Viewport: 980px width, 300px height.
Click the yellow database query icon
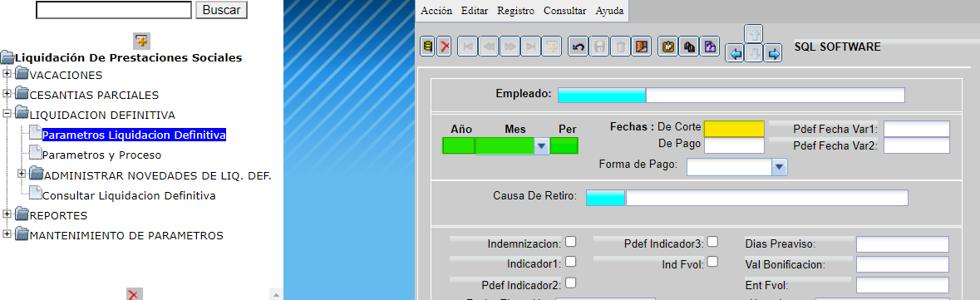(427, 47)
